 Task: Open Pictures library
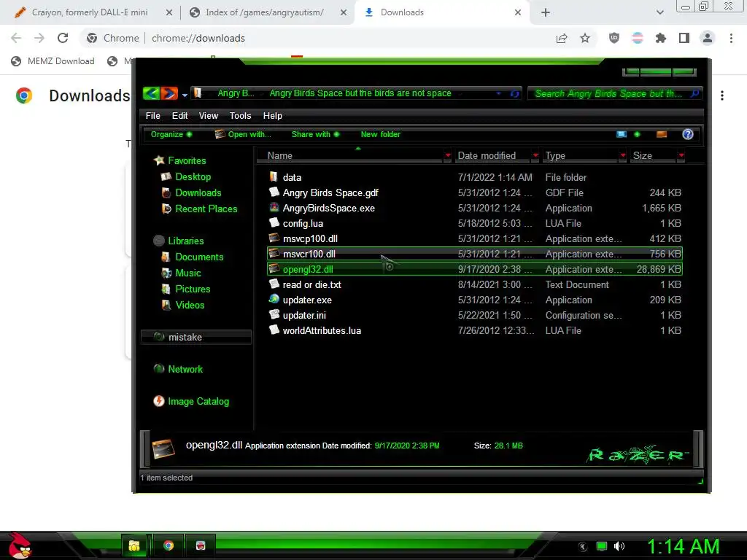point(193,289)
